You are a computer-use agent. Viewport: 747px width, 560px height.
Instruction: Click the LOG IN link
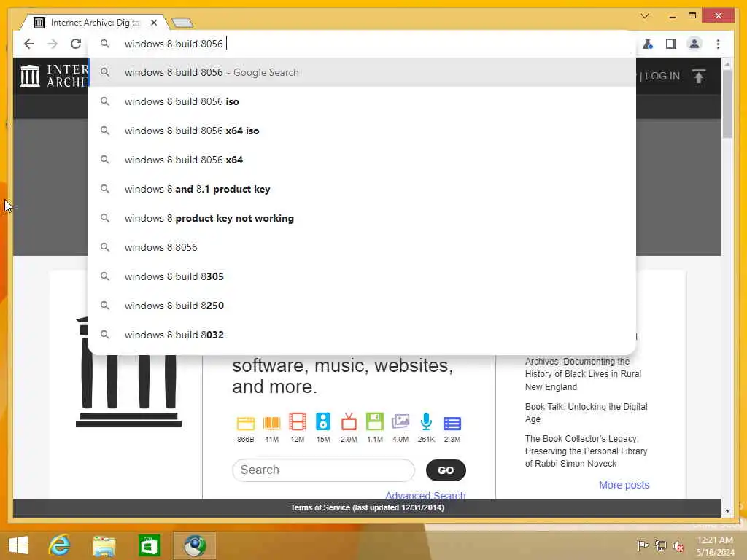pos(662,76)
